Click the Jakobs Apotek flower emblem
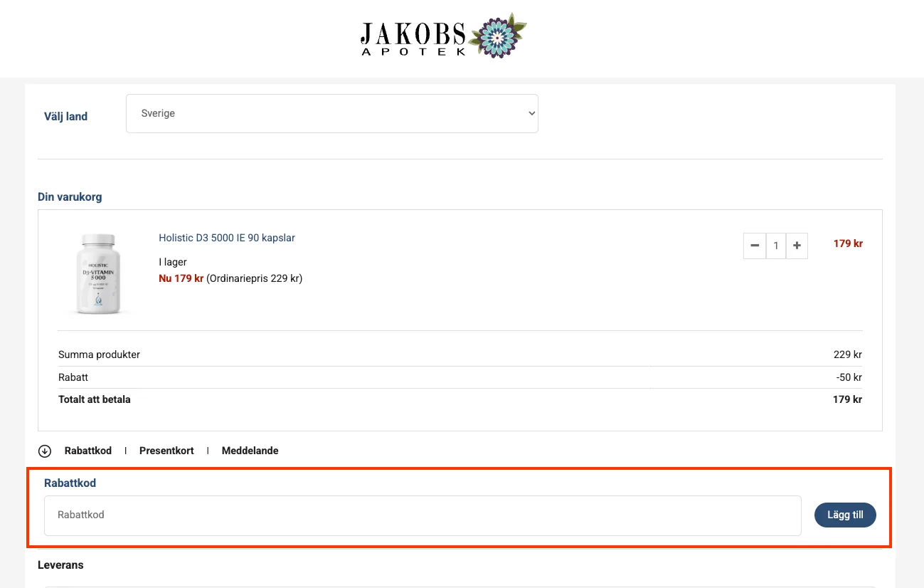 click(x=501, y=35)
